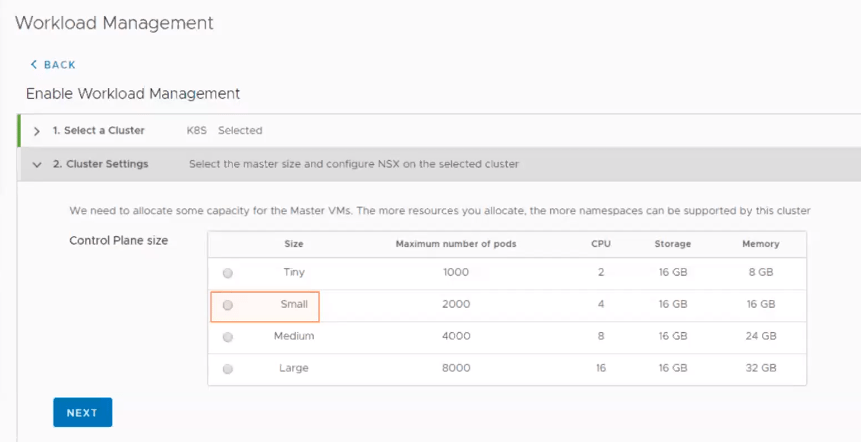Click the 'Tiny' size label in table
This screenshot has height=442, width=861.
tap(294, 272)
